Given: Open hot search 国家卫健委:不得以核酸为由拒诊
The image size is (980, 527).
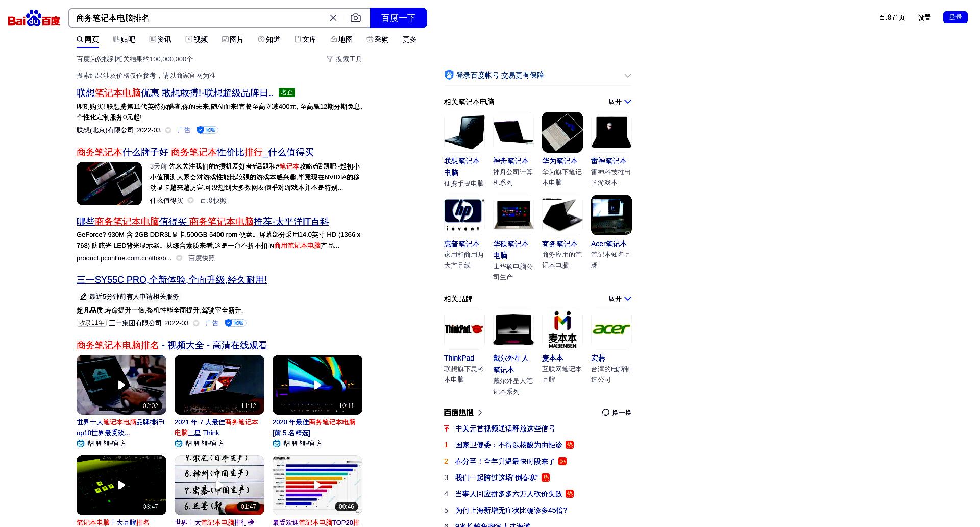Looking at the screenshot, I should pos(508,445).
